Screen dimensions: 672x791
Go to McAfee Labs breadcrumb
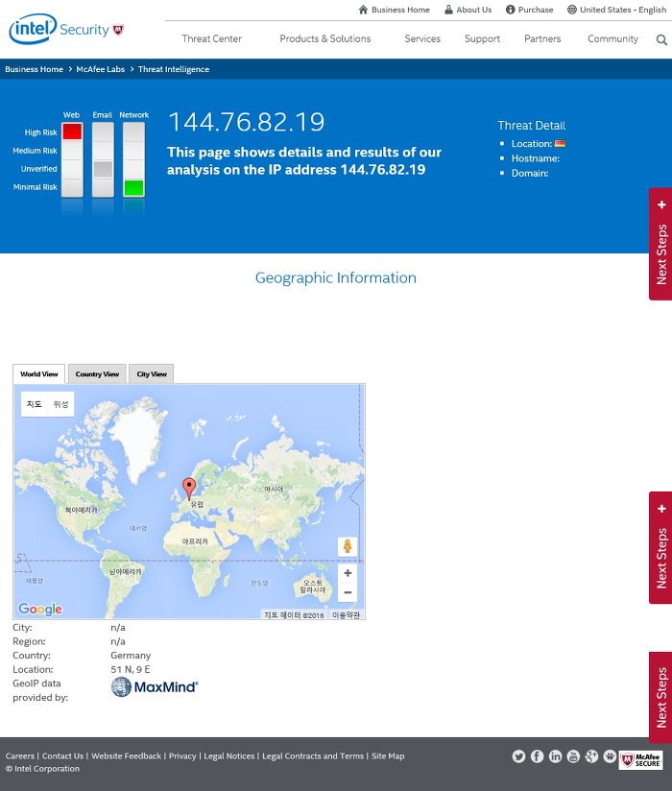point(101,69)
